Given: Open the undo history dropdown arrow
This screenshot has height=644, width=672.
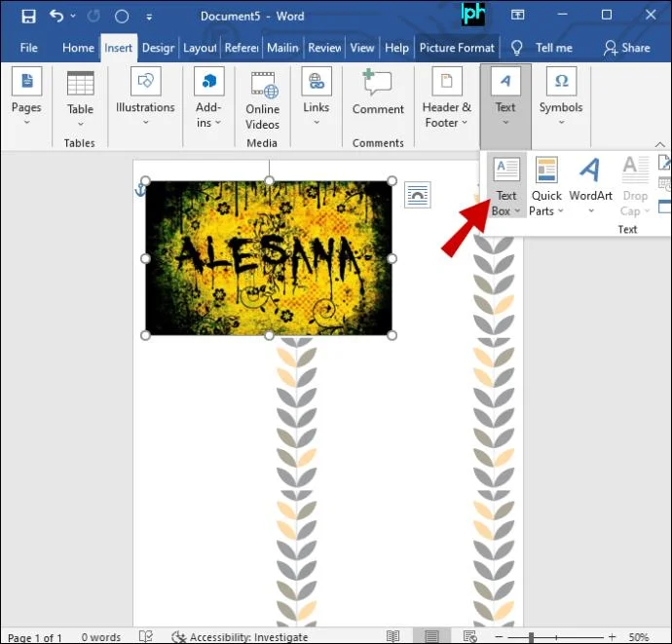Looking at the screenshot, I should tap(73, 17).
